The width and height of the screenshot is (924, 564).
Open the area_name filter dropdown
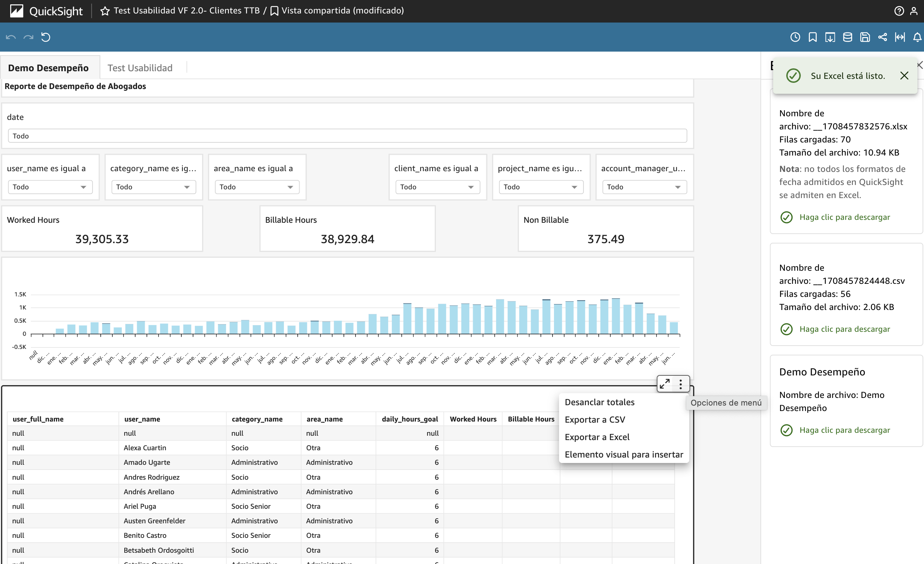click(257, 187)
